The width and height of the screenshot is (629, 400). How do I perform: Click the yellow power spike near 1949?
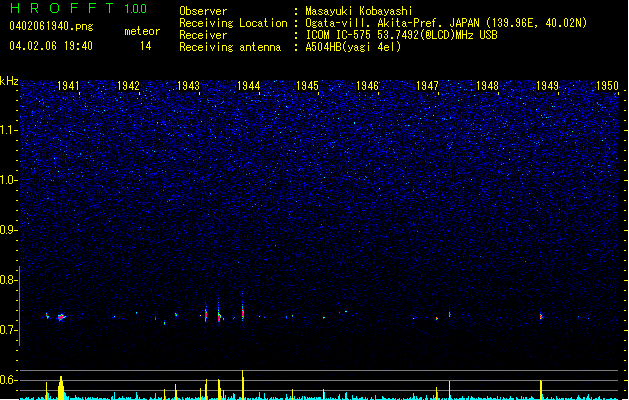point(541,390)
